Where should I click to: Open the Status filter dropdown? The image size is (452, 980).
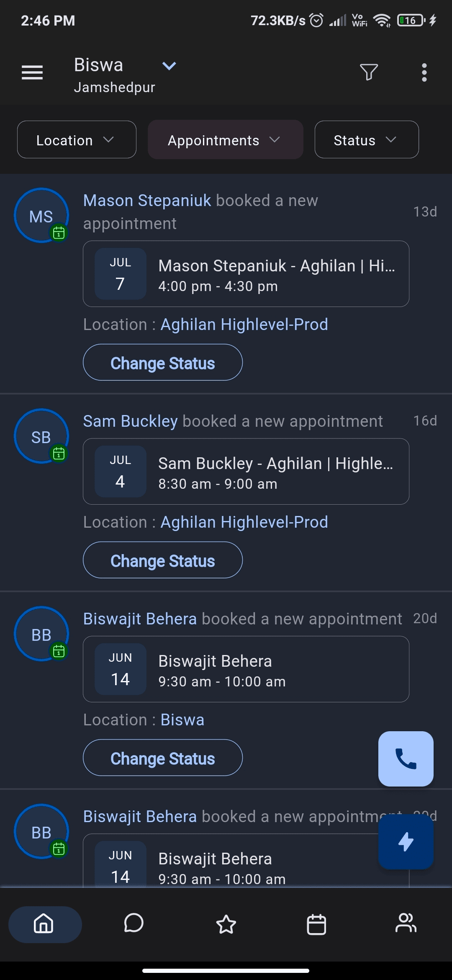[x=367, y=139]
